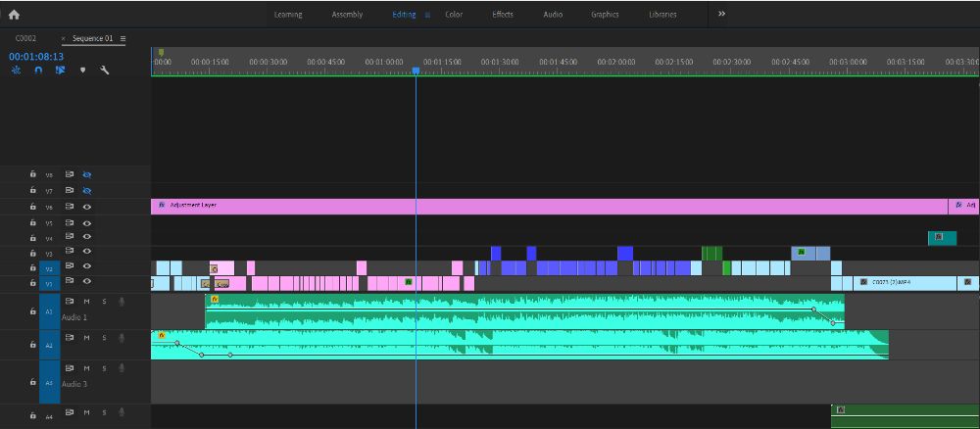The height and width of the screenshot is (429, 980).
Task: Toggle lock on track A1
Action: click(x=33, y=310)
